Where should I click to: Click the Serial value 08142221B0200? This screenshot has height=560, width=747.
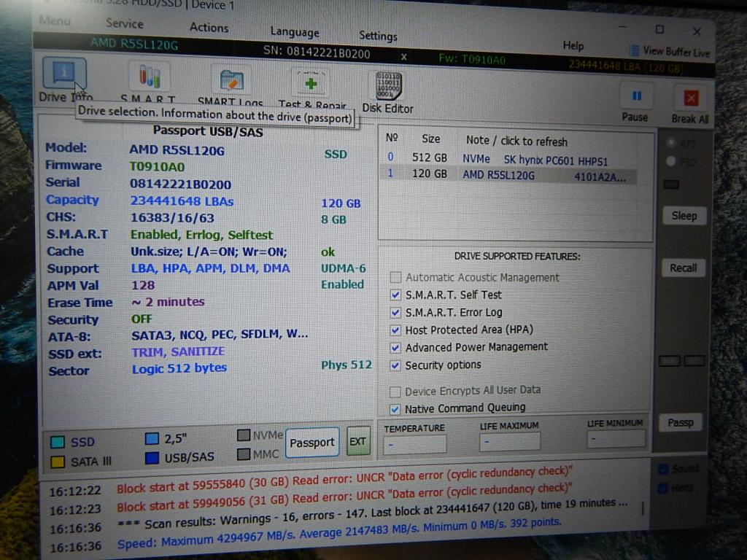(x=181, y=184)
